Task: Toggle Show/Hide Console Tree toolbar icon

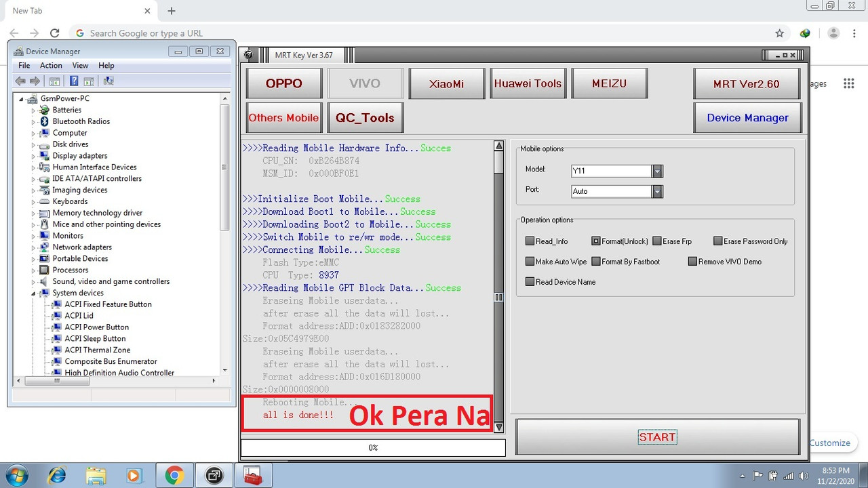Action: (x=55, y=81)
